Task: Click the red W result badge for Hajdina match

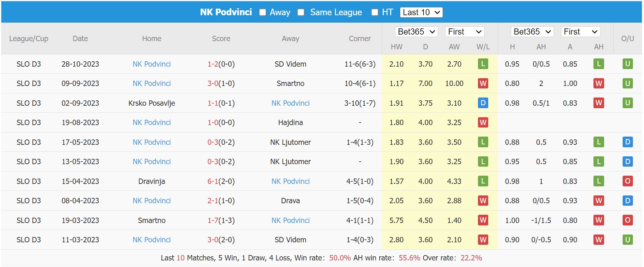Action: pyautogui.click(x=483, y=123)
